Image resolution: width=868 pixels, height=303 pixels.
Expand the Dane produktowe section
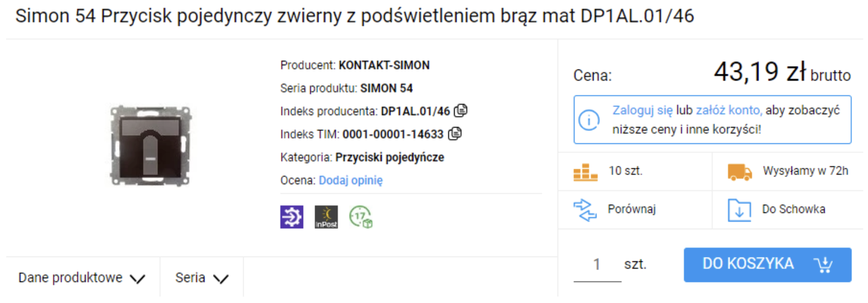click(82, 278)
